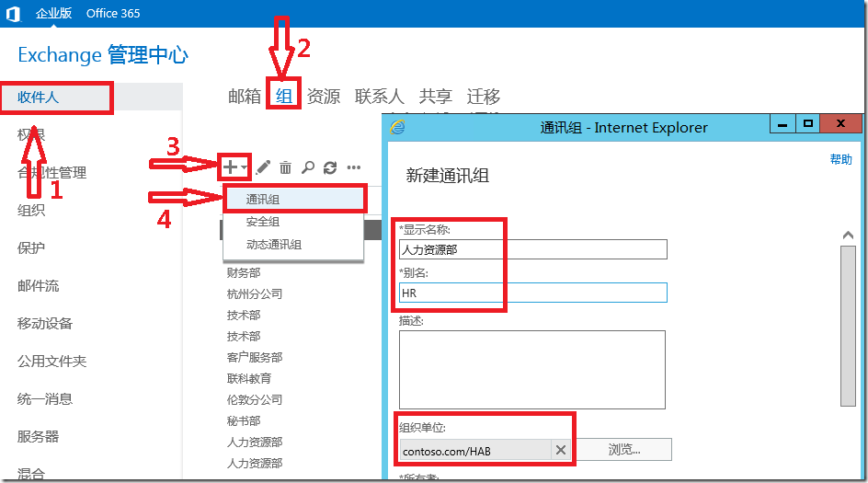Select 伦敦分公司 in the group list
This screenshot has height=483, width=868.
(x=255, y=399)
